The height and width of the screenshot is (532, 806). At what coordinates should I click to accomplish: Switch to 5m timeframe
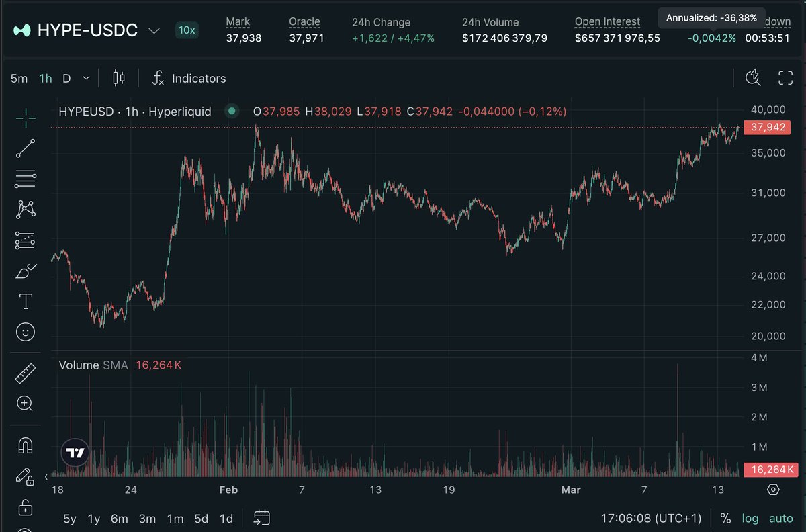click(x=19, y=78)
